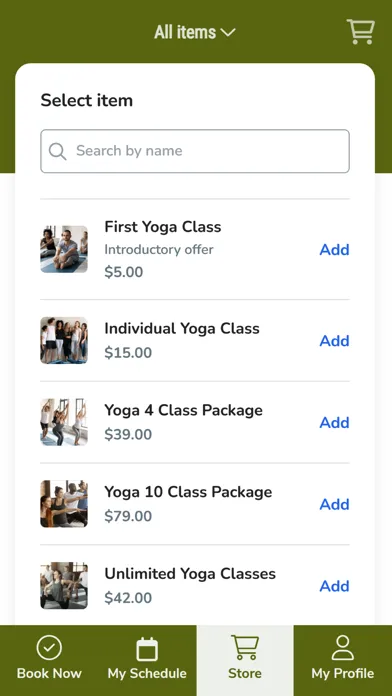Select the Unlimited Yoga Classes title
This screenshot has height=696, width=392.
[x=190, y=573]
